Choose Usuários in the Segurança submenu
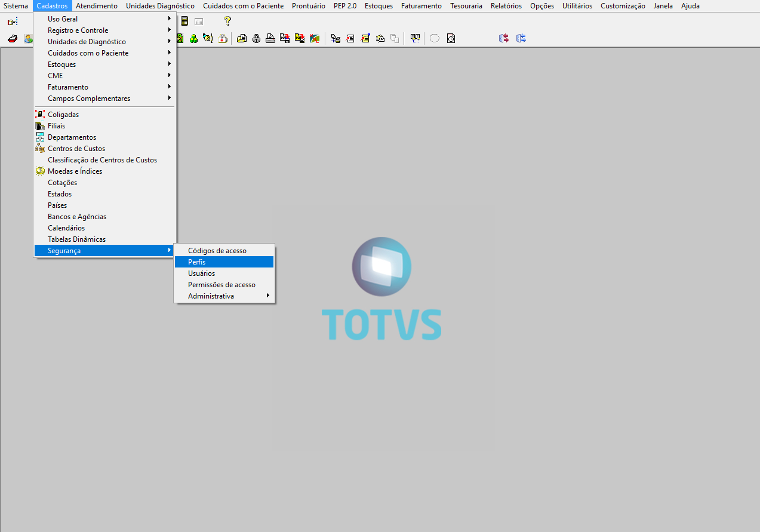 (224, 273)
